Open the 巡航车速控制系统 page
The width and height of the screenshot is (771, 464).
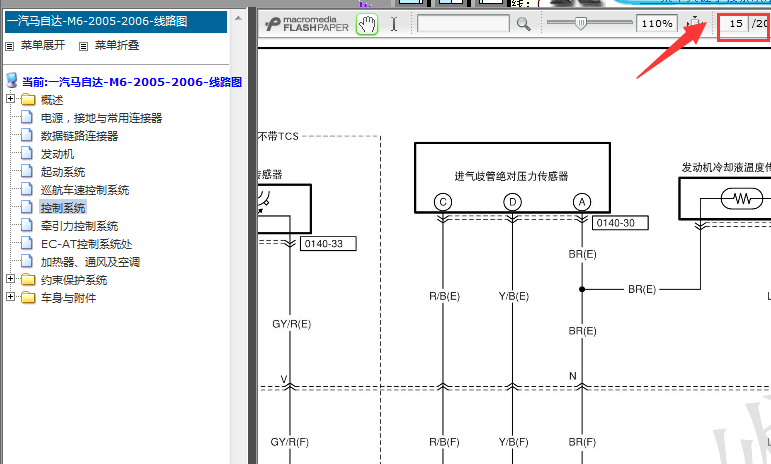pos(85,190)
